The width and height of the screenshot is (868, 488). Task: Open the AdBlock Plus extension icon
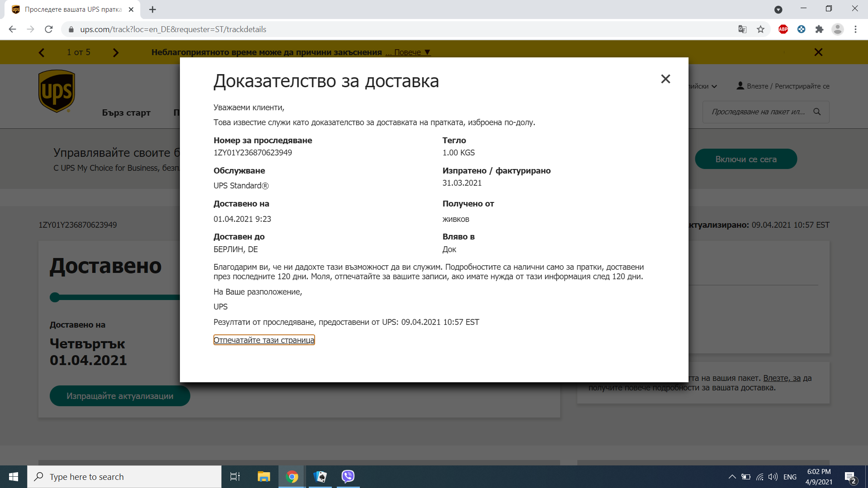(783, 29)
